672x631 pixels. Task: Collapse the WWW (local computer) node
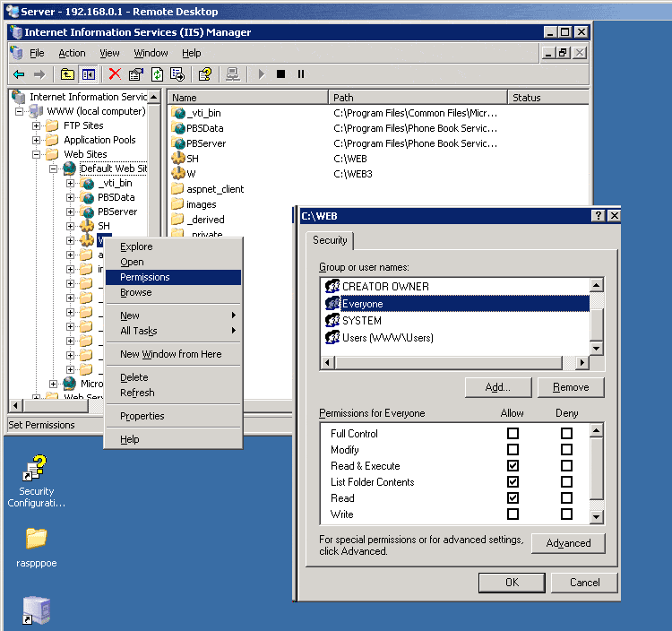(20, 112)
